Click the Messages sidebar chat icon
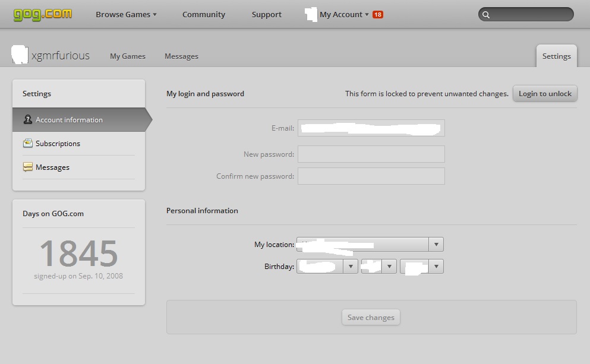The height and width of the screenshot is (364, 590). click(x=27, y=167)
